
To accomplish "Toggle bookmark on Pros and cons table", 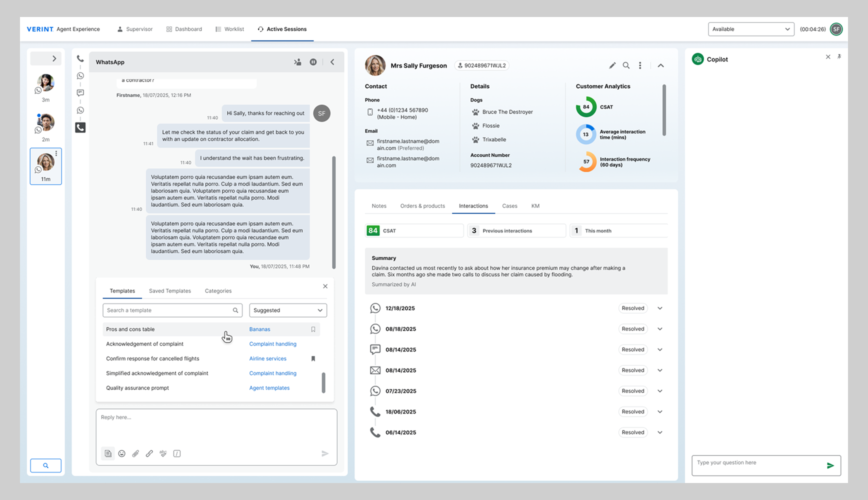I will point(313,329).
